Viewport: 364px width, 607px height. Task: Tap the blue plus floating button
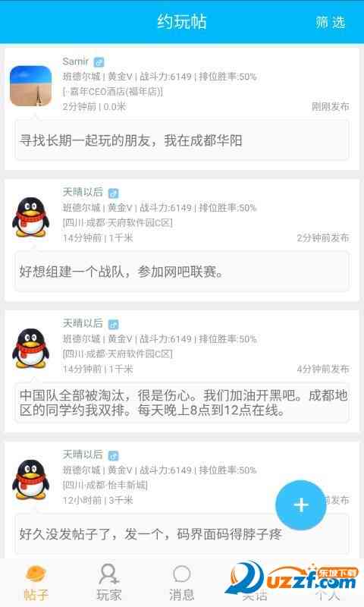coord(301,505)
